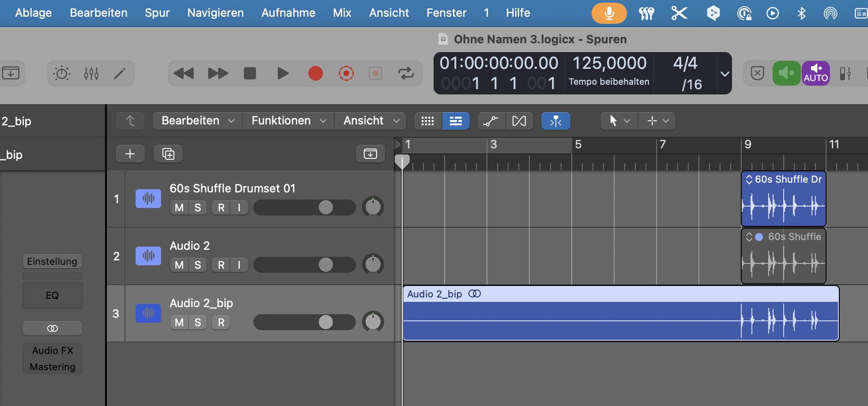Screen dimensions: 868x406
Task: Expand the LCD display mode chevron
Action: pos(725,74)
